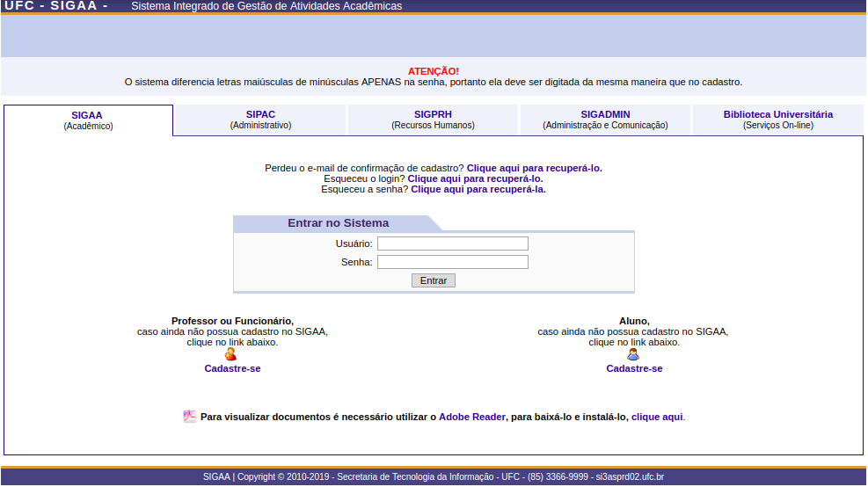The image size is (868, 487).
Task: Click the 'UFC - SIGAA -' header title
Action: point(56,5)
